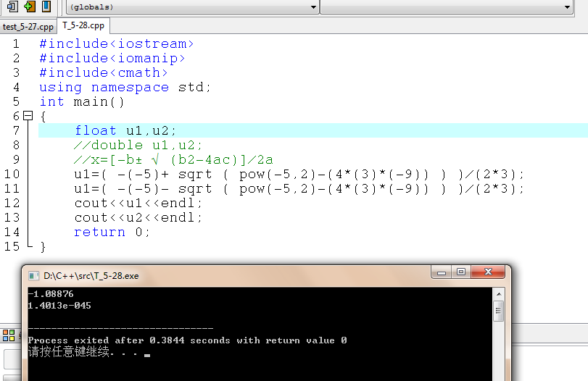Open the (globals) scope dropdown
The image size is (588, 381).
coord(192,7)
